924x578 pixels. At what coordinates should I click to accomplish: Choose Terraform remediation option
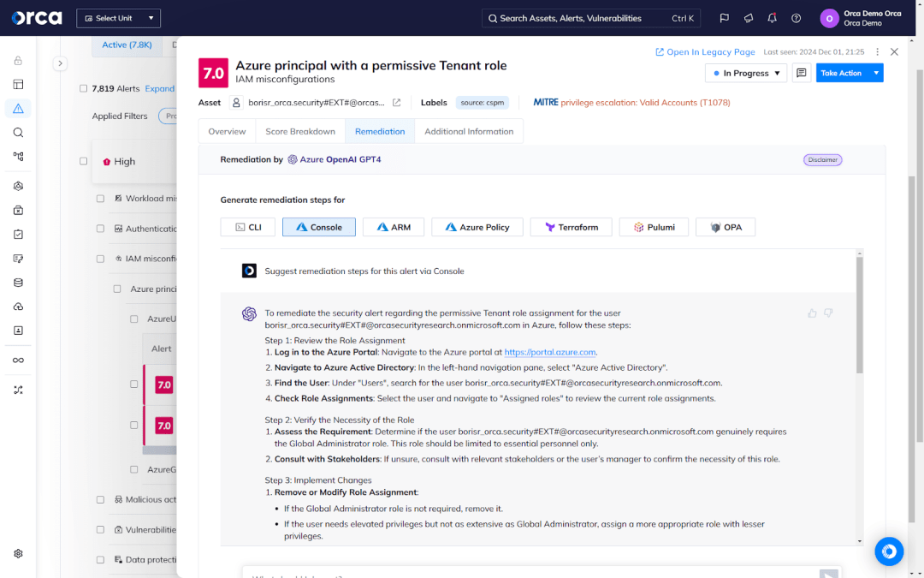pyautogui.click(x=571, y=227)
